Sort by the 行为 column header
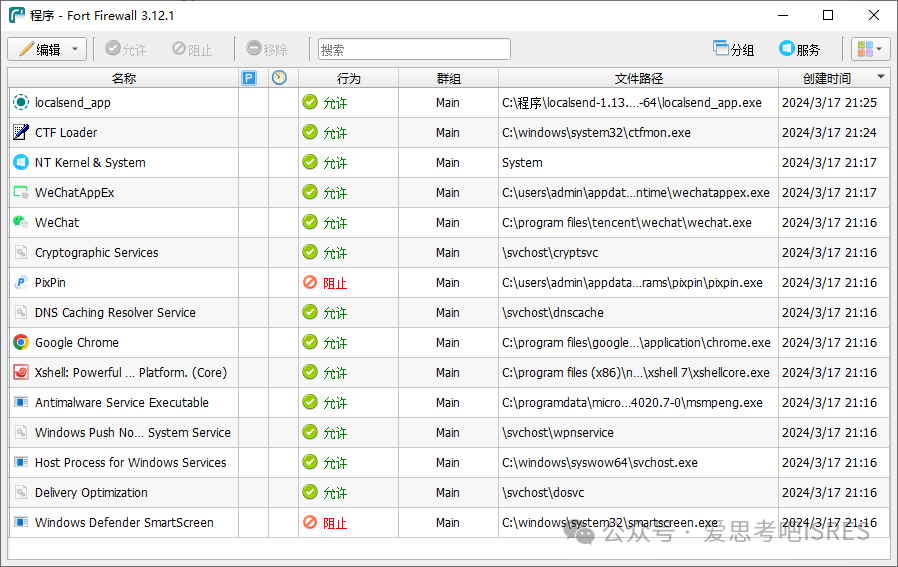The width and height of the screenshot is (898, 567). coord(348,78)
